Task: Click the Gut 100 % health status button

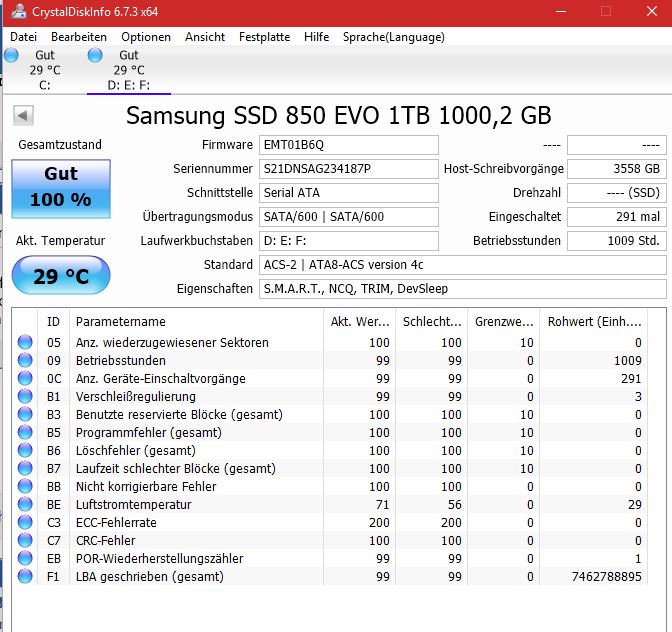Action: 61,189
